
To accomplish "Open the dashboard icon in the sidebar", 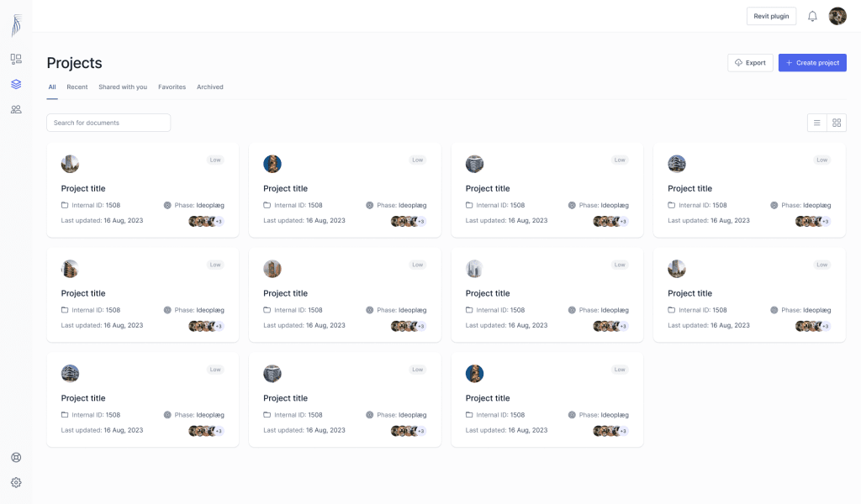I will pyautogui.click(x=16, y=59).
